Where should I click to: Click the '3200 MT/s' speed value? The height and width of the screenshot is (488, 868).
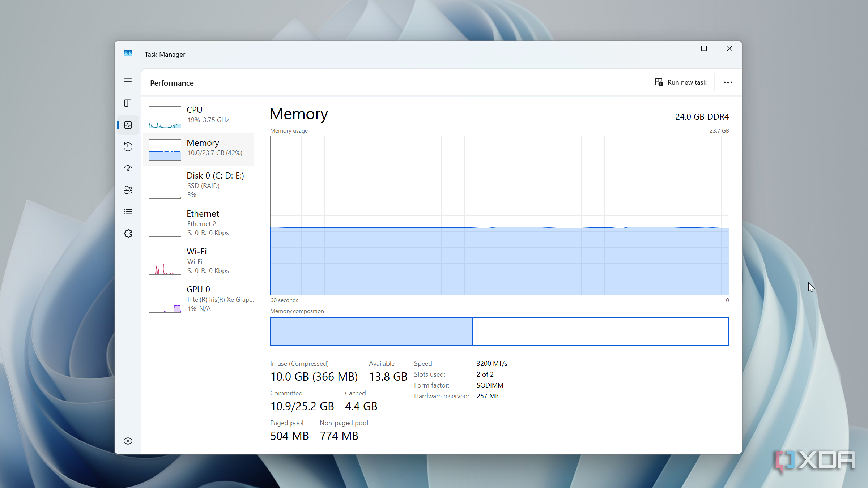(492, 364)
